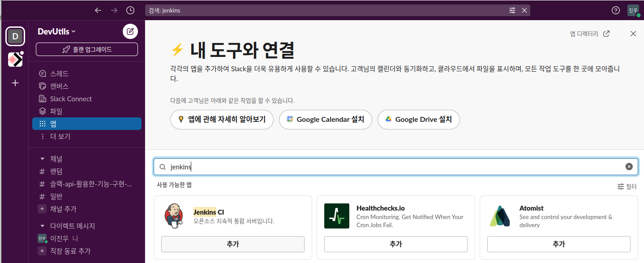Screen dimensions: 644x263
Task: Add the Healthchecks.io app
Action: [x=396, y=244]
